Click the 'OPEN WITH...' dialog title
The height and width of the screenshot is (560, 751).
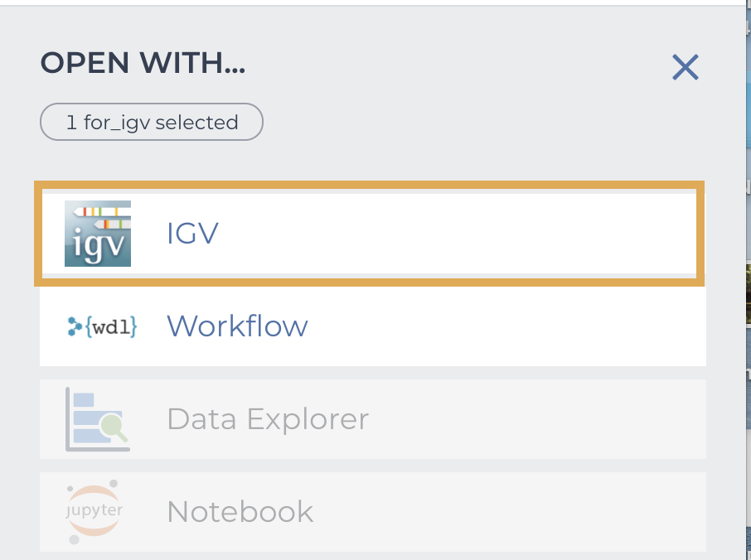coord(143,63)
